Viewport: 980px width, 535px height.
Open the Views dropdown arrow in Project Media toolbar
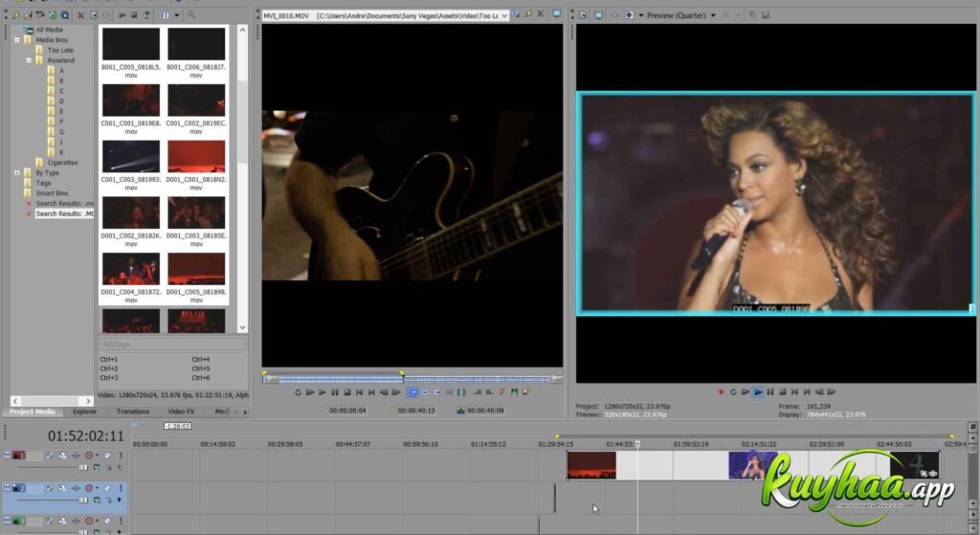coord(177,15)
